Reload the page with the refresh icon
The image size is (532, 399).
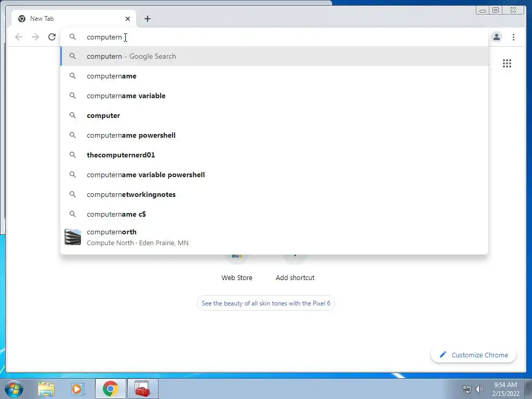(x=52, y=37)
